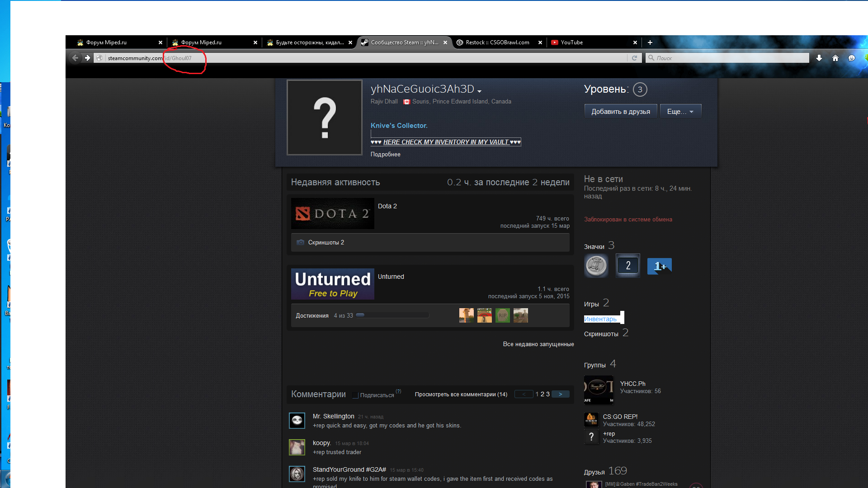Click the Unturned achievements progress bar
The width and height of the screenshot is (868, 488).
click(392, 315)
